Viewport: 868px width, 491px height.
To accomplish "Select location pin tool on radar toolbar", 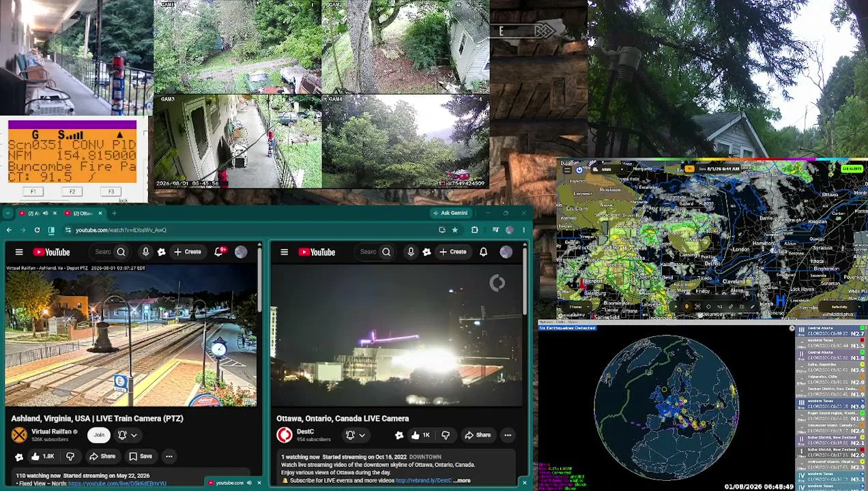I will tap(686, 307).
